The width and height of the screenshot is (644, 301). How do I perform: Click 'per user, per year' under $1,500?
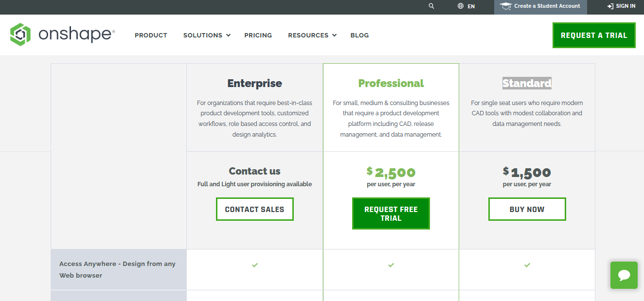tap(527, 184)
